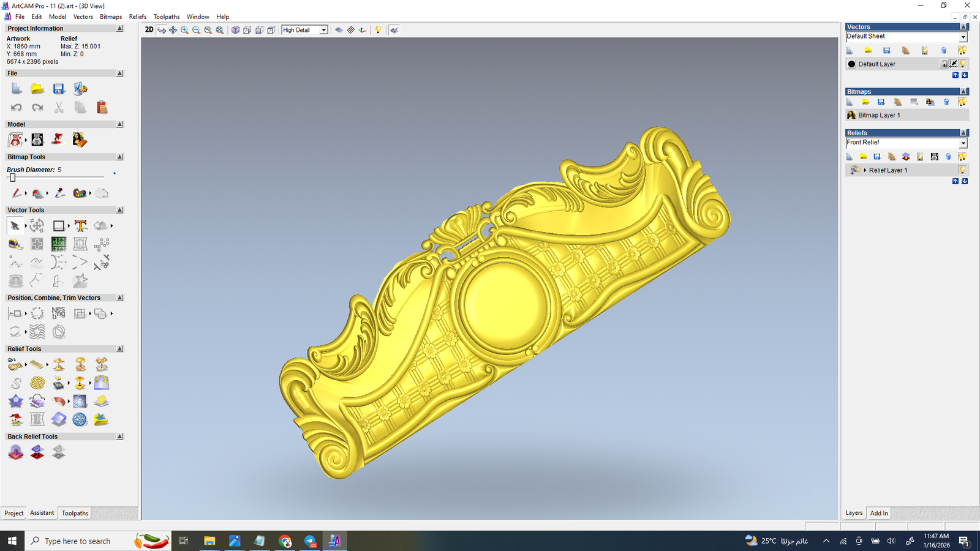Click the Mona Lisa Lights and Material icon
The height and width of the screenshot is (551, 980).
coord(79,140)
